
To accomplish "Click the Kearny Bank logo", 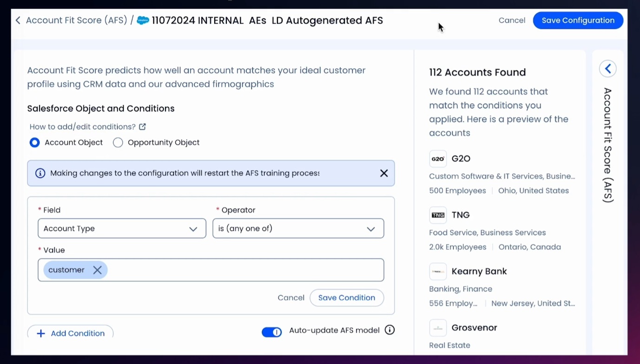I will point(438,272).
